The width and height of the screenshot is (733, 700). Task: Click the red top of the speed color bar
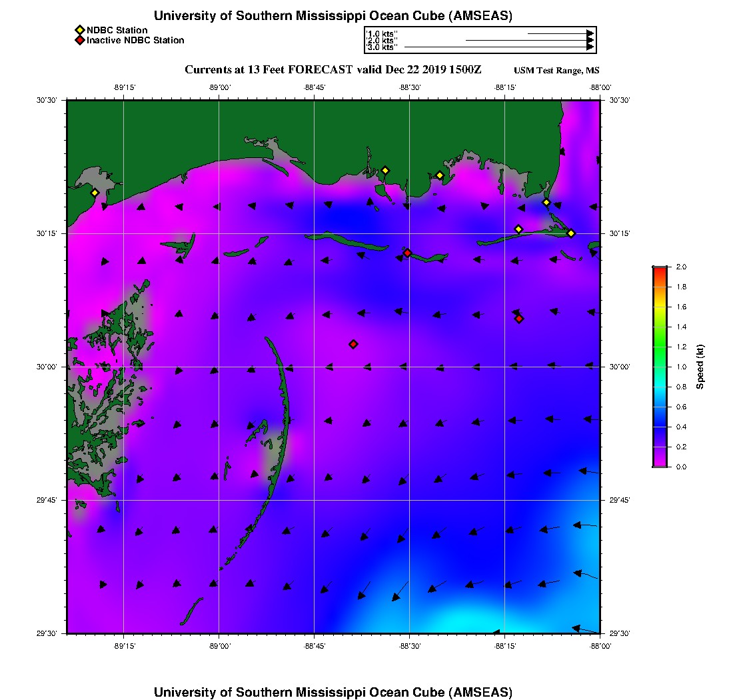tap(659, 269)
